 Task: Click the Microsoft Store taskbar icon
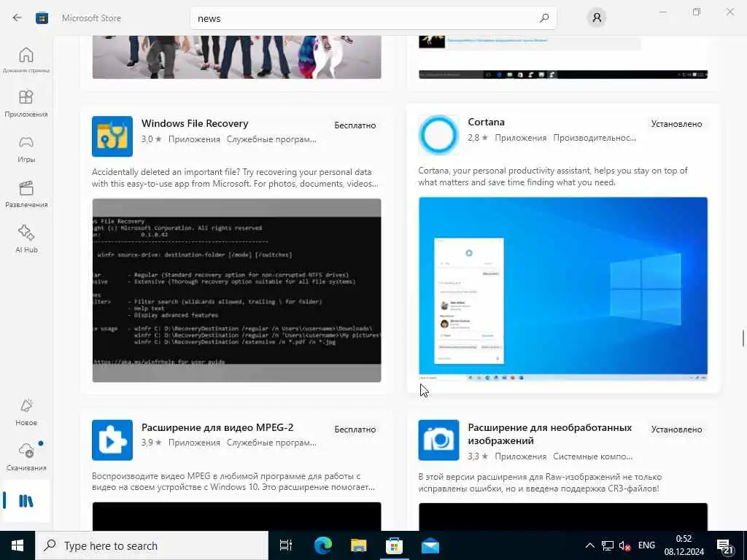pos(394,545)
